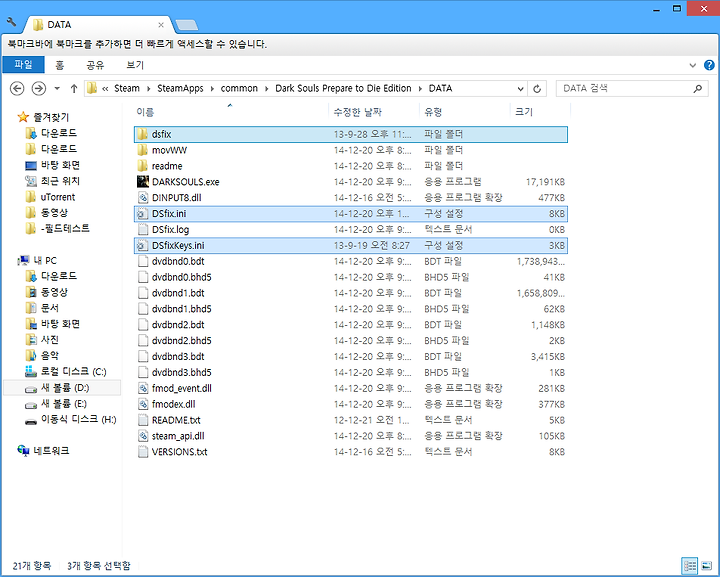The height and width of the screenshot is (577, 720).
Task: Sort by the 유형 column header
Action: pos(433,112)
